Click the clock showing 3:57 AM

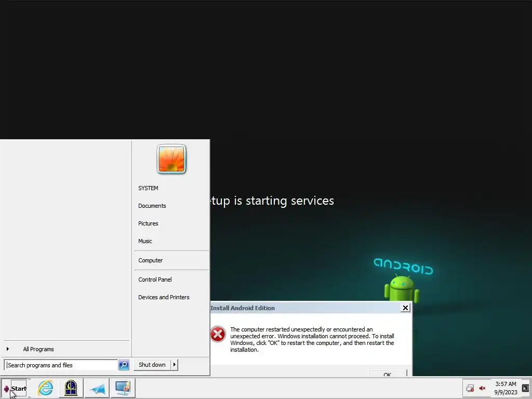click(x=506, y=388)
